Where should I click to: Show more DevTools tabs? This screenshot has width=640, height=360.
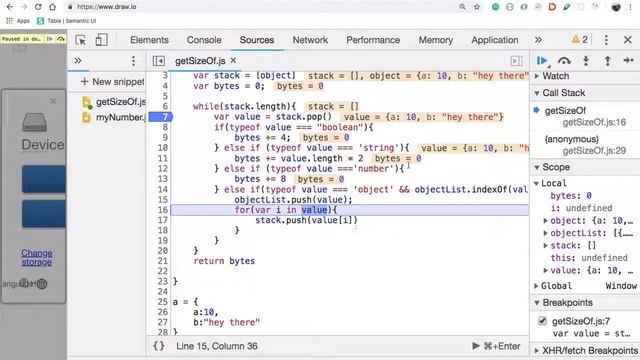[x=538, y=40]
